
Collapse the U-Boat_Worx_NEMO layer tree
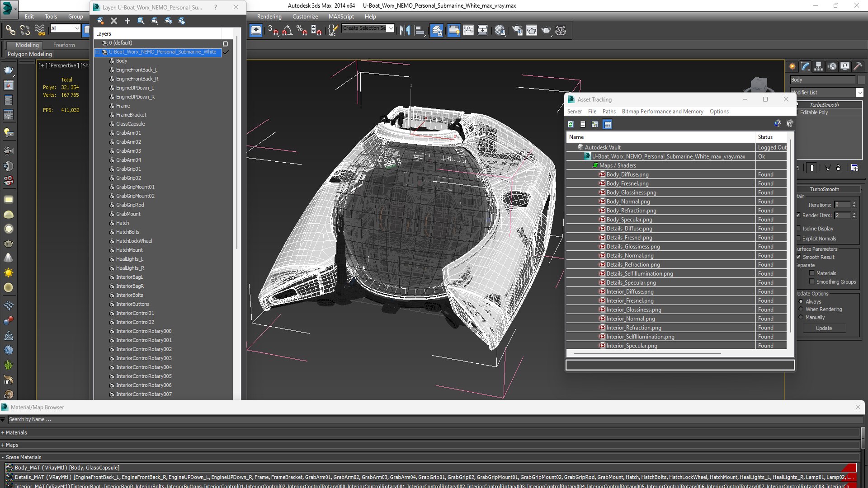point(97,52)
